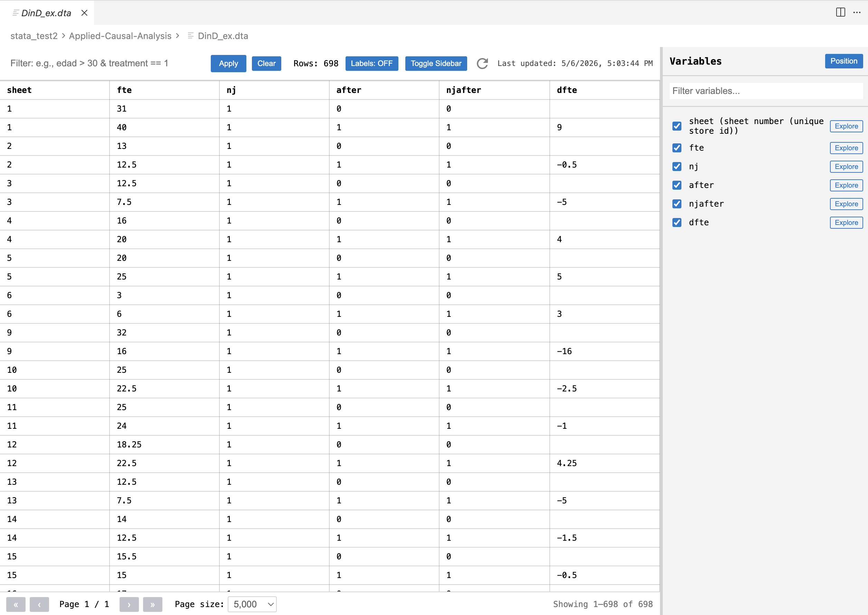Click the Last updated timestamp text
The width and height of the screenshot is (868, 615).
[575, 64]
